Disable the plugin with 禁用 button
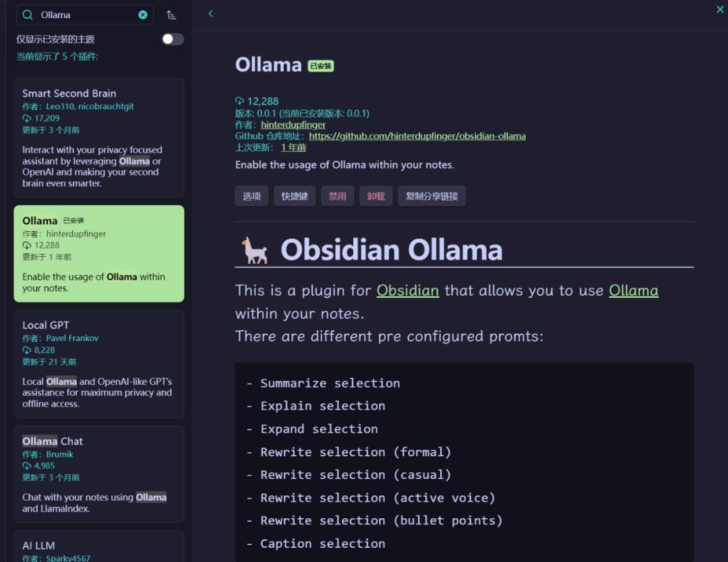Image resolution: width=728 pixels, height=562 pixels. (x=338, y=196)
